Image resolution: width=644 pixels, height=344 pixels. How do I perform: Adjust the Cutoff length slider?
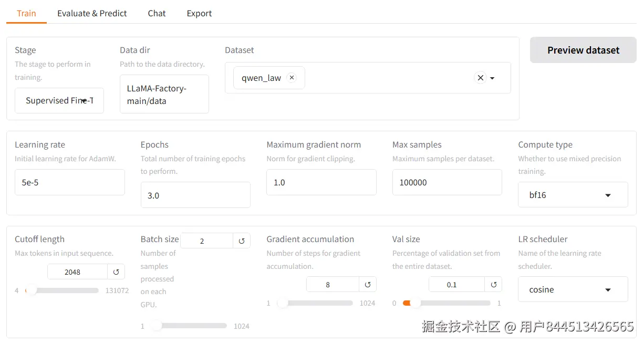[61, 290]
